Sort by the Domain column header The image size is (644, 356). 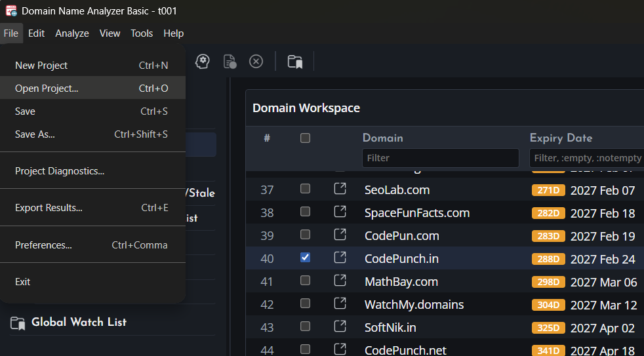click(x=383, y=138)
